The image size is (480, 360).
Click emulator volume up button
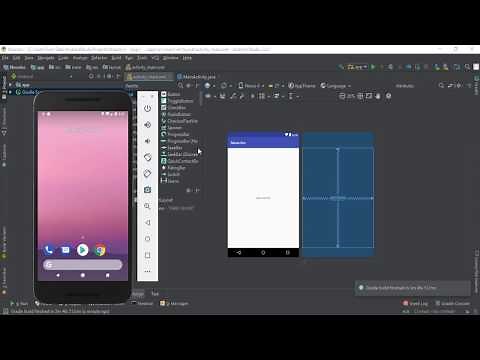click(147, 125)
